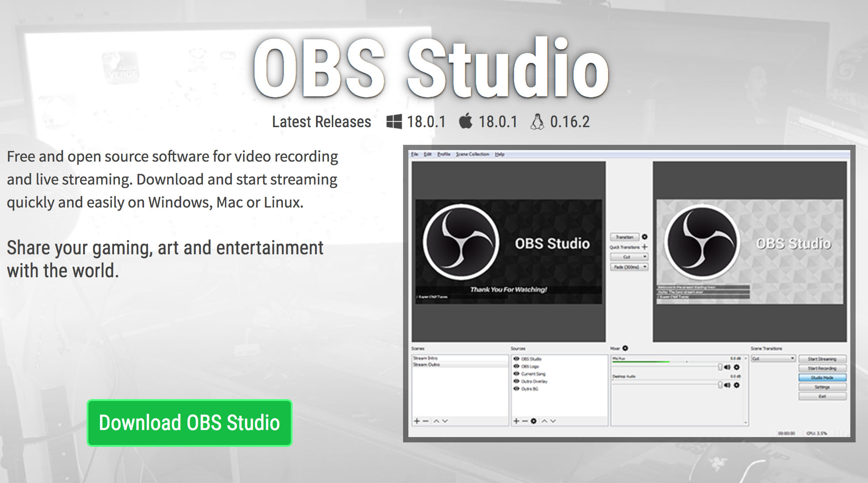Mute the Desktop Audio speaker icon

(727, 385)
